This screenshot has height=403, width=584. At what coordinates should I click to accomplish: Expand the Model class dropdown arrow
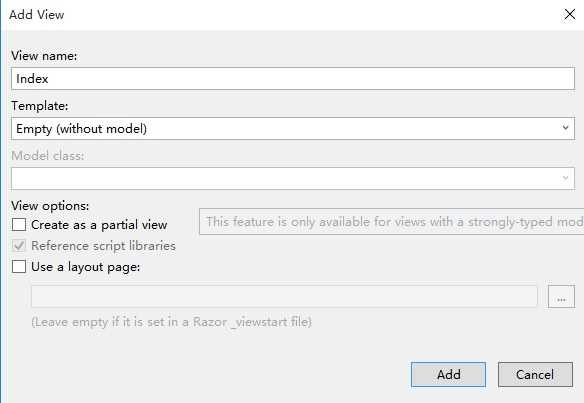pos(565,178)
